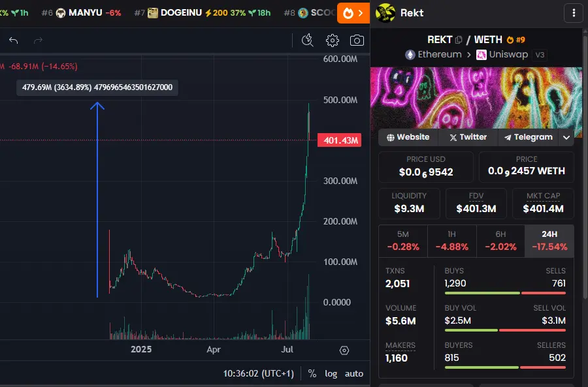This screenshot has height=387, width=588.
Task: Click the PRICE WETH box
Action: pos(527,166)
